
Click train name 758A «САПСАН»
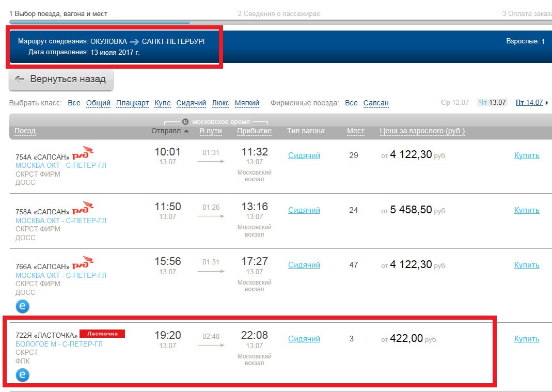tap(42, 212)
